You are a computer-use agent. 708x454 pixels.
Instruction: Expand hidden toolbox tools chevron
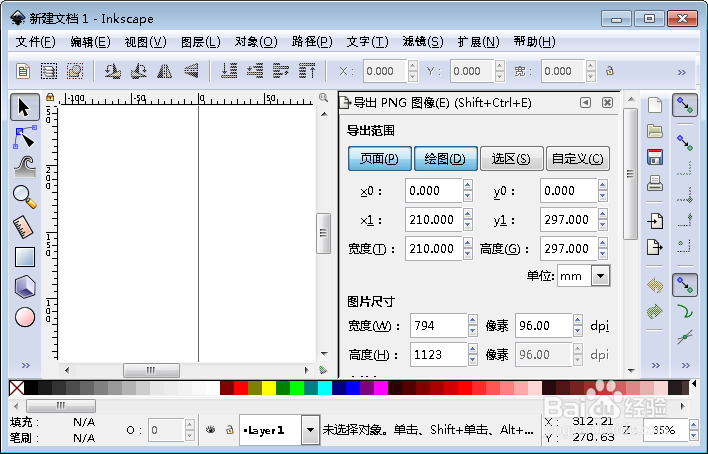(25, 365)
